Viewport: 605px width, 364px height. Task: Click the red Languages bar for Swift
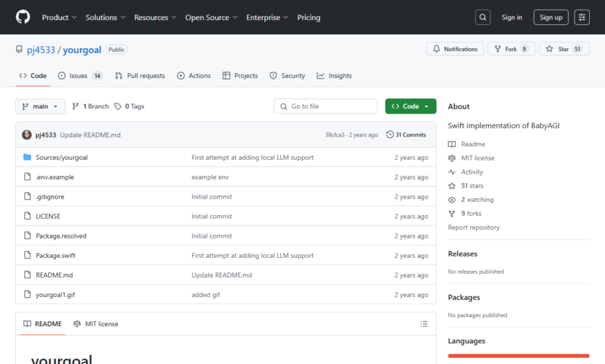coord(519,356)
